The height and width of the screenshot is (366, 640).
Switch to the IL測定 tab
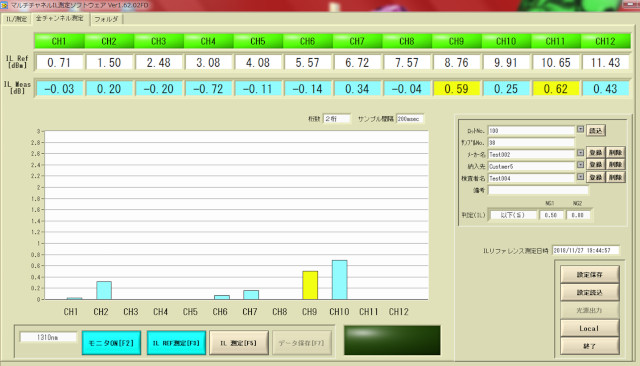(17, 19)
